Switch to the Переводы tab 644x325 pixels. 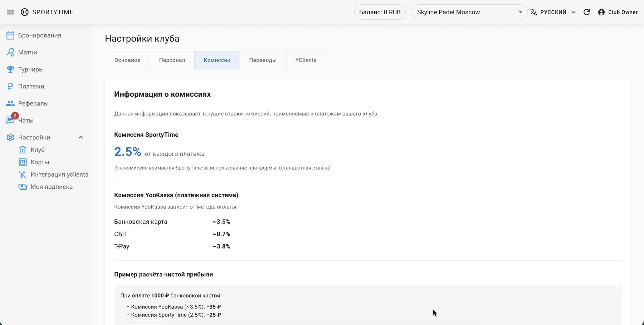coord(263,60)
